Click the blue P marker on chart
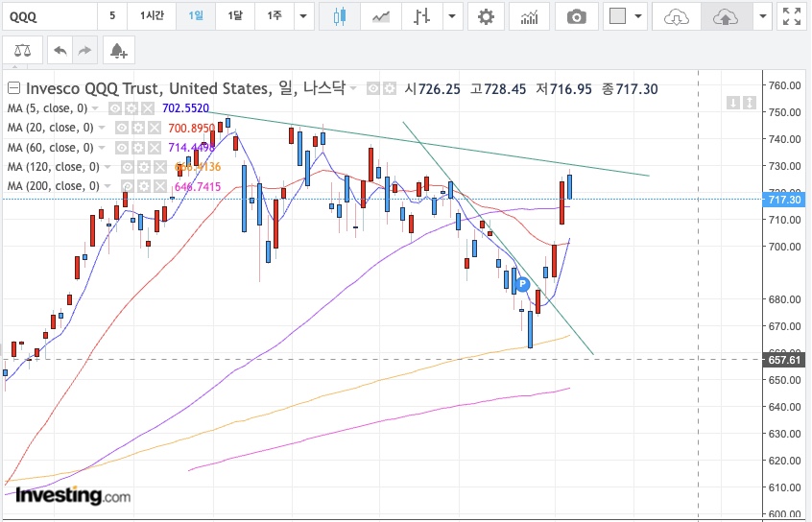812x522 pixels. pos(522,284)
